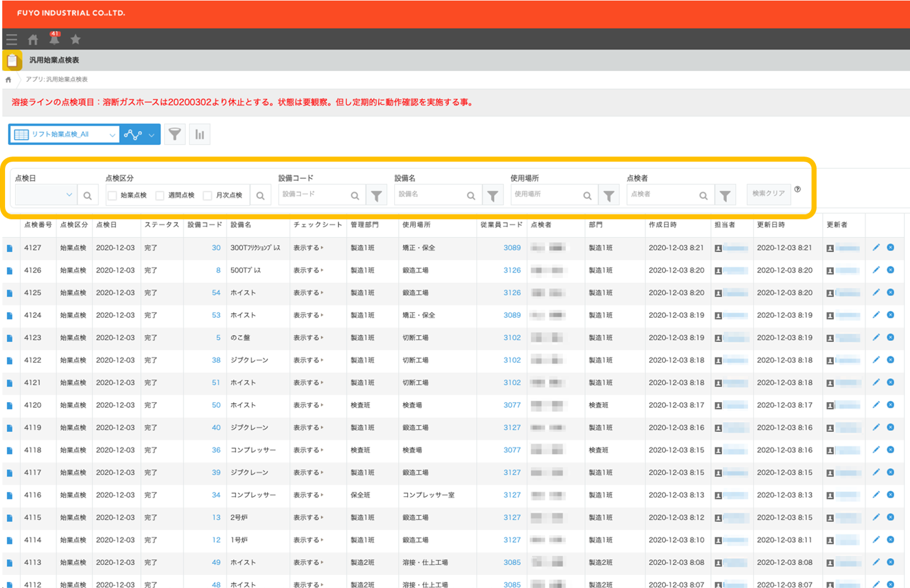Open notifications bell with 41 badge
This screenshot has height=588, width=910.
coord(54,38)
